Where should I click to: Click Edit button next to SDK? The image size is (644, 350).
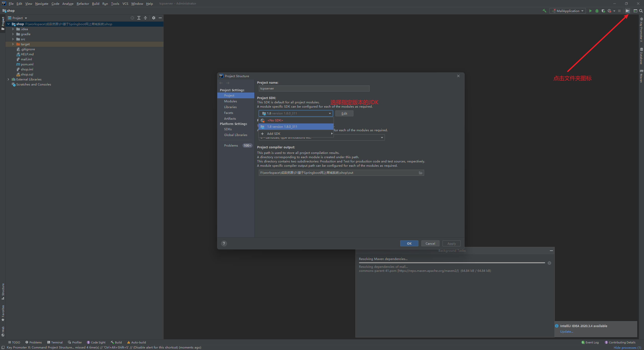coord(344,113)
